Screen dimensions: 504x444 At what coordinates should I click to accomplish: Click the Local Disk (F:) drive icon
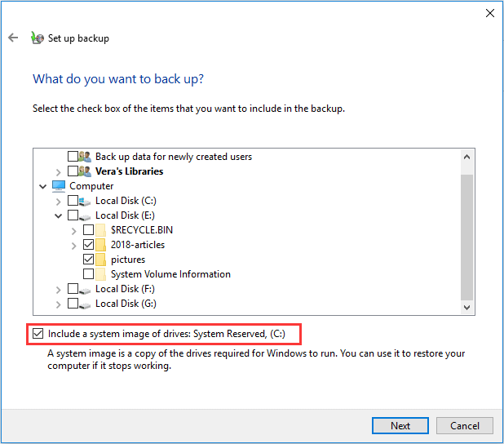point(85,291)
